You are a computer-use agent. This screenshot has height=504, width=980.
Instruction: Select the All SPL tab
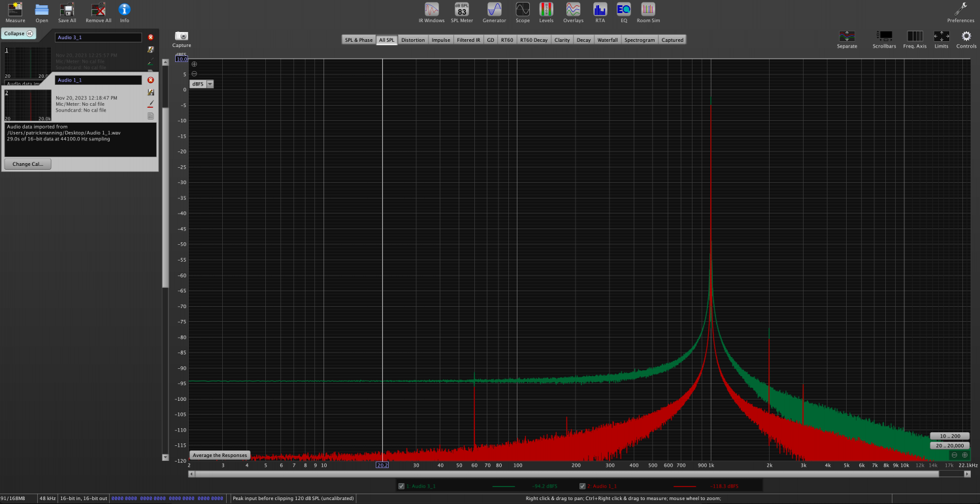387,40
